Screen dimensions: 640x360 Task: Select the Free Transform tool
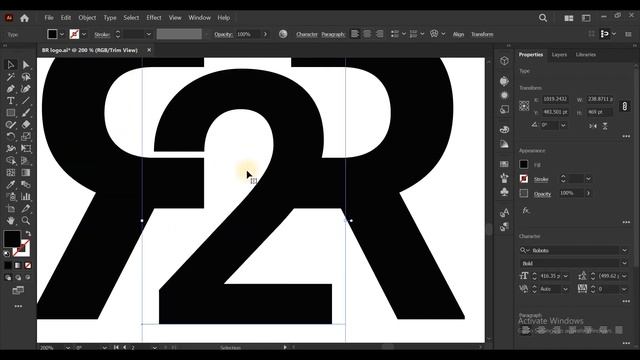[26, 149]
